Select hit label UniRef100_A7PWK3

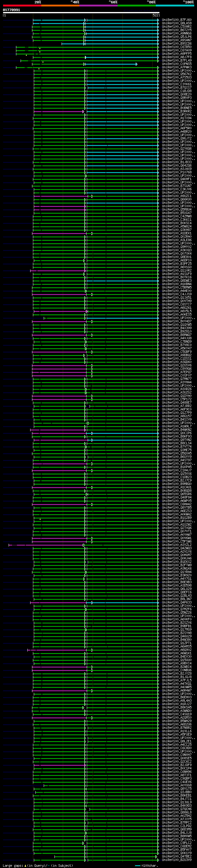click(x=177, y=67)
